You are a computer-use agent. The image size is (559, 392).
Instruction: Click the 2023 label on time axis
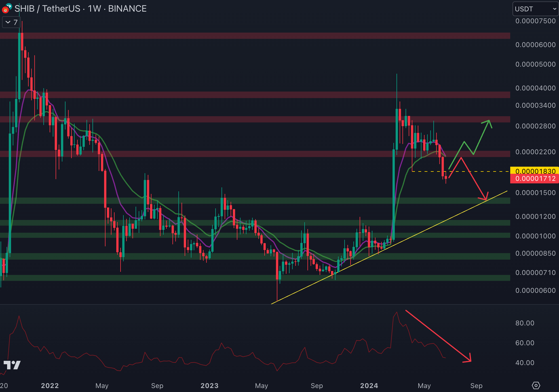pos(209,386)
